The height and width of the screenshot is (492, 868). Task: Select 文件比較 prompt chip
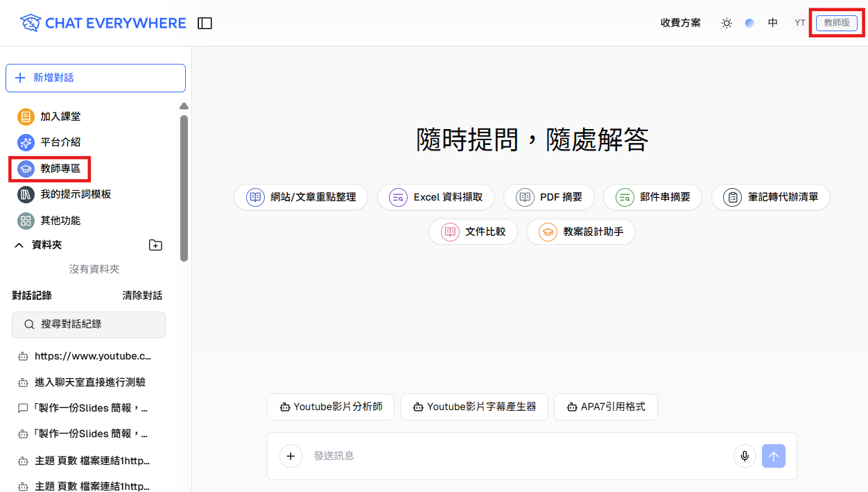473,232
